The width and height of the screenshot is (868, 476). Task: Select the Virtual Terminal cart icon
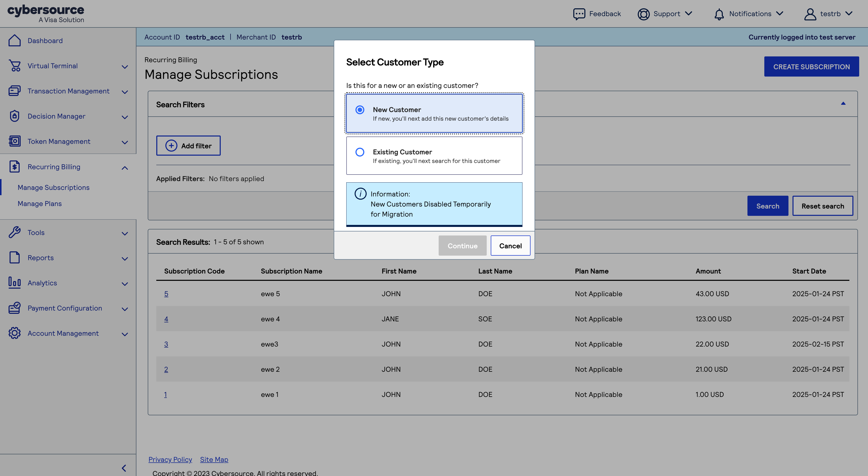click(15, 66)
